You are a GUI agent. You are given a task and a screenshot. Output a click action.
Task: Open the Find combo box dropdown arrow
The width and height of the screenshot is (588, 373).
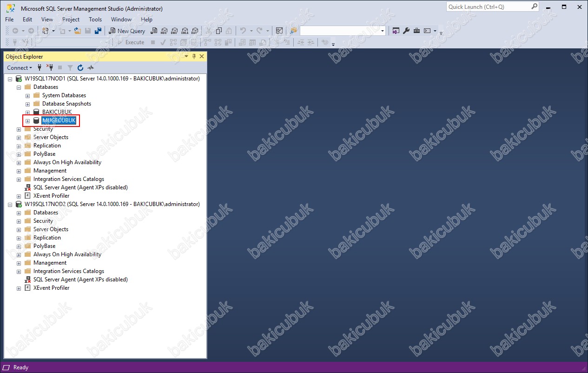click(x=383, y=31)
